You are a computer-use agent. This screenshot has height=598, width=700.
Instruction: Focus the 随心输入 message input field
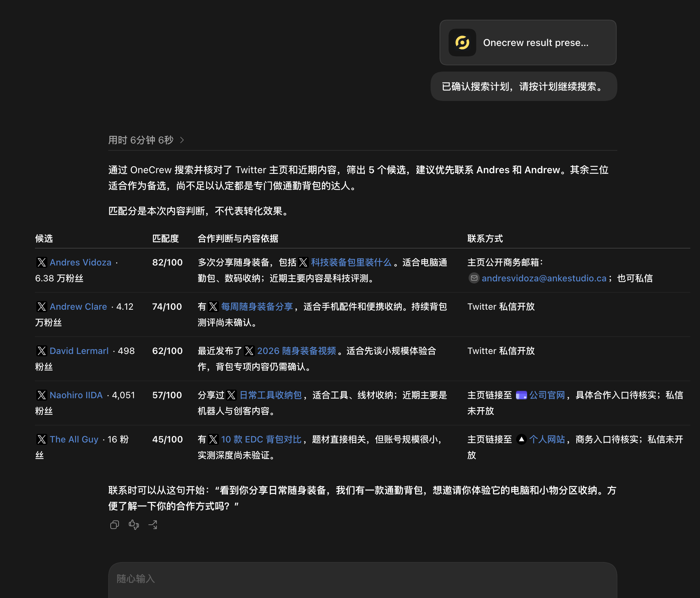click(362, 580)
